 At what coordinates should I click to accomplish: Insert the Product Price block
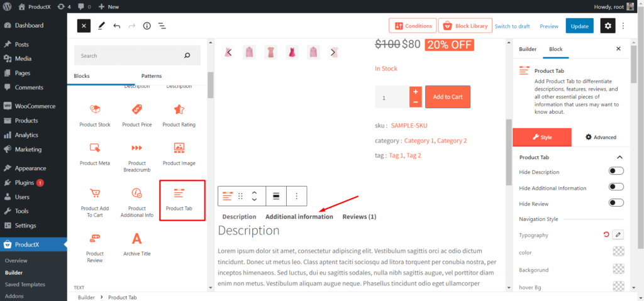136,116
